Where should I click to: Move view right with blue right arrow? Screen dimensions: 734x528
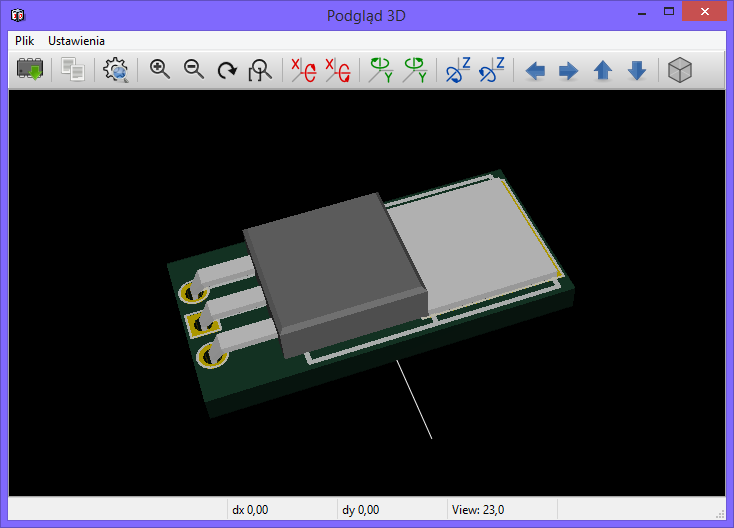pyautogui.click(x=568, y=71)
